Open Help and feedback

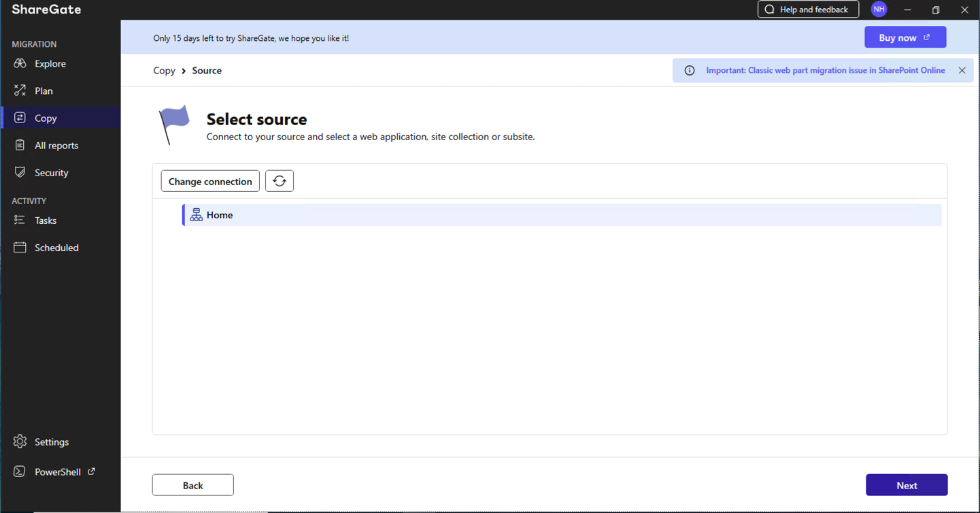[x=808, y=10]
